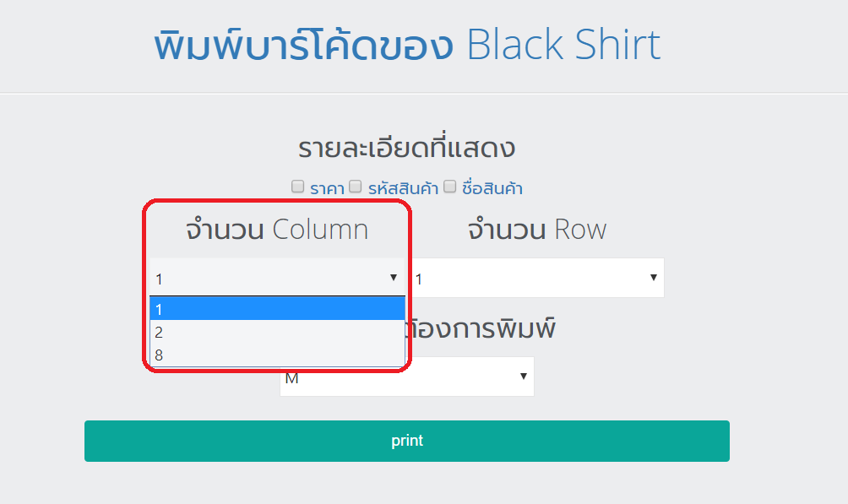
Task: Click the รายละเอียดที่แสดง heading
Action: [407, 149]
